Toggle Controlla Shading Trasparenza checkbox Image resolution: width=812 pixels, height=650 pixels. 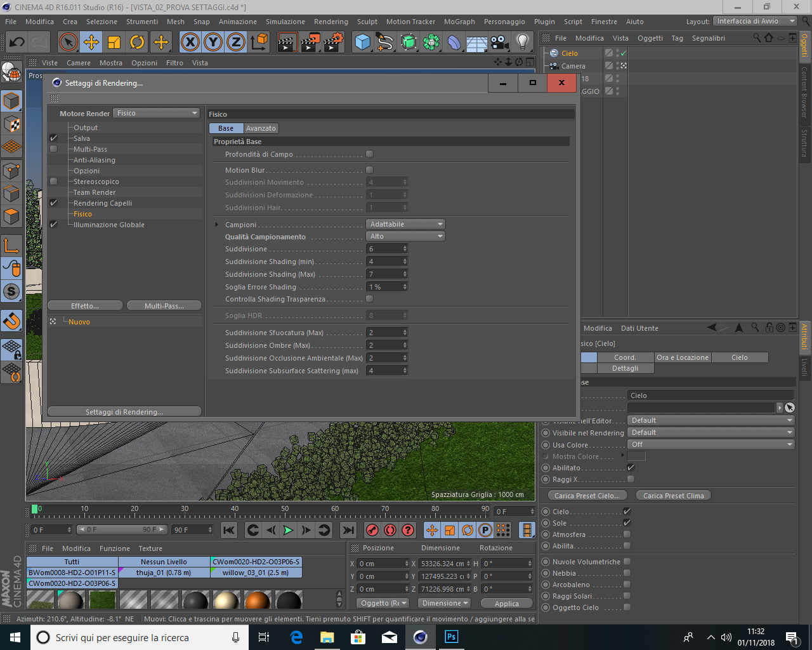click(370, 299)
